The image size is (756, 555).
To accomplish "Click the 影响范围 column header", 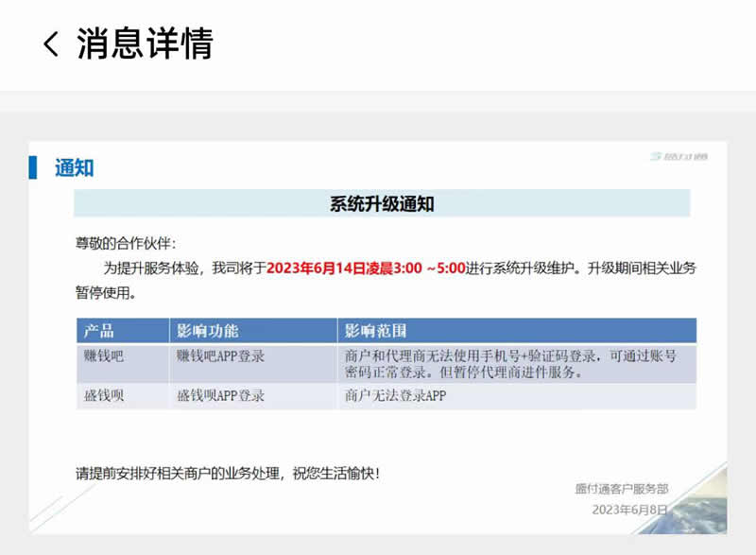I will pyautogui.click(x=517, y=331).
